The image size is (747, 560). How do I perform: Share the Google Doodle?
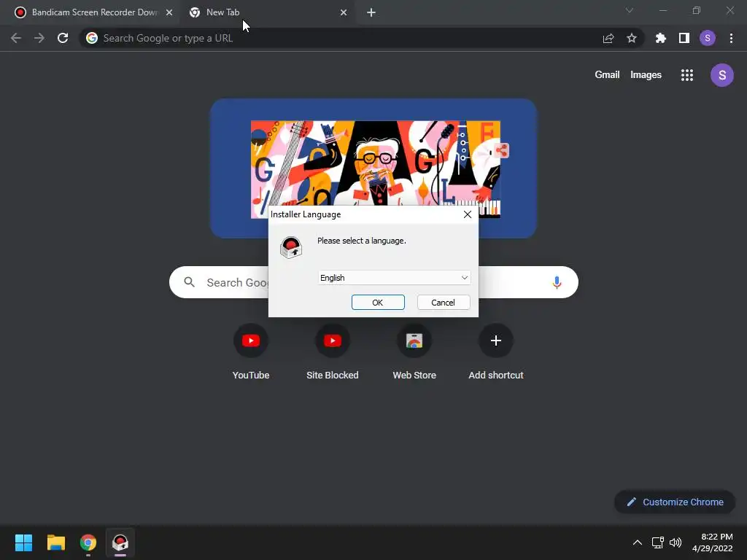coord(502,150)
